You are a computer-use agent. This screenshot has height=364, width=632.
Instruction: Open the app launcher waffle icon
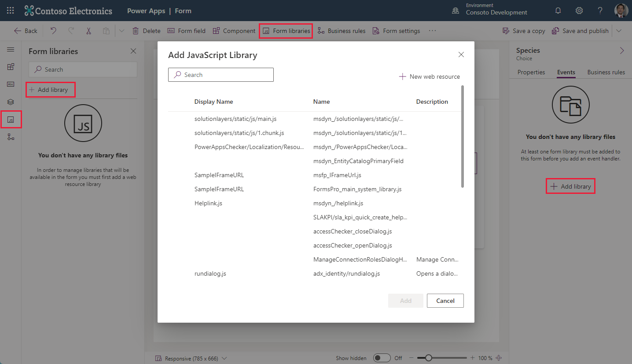11,11
